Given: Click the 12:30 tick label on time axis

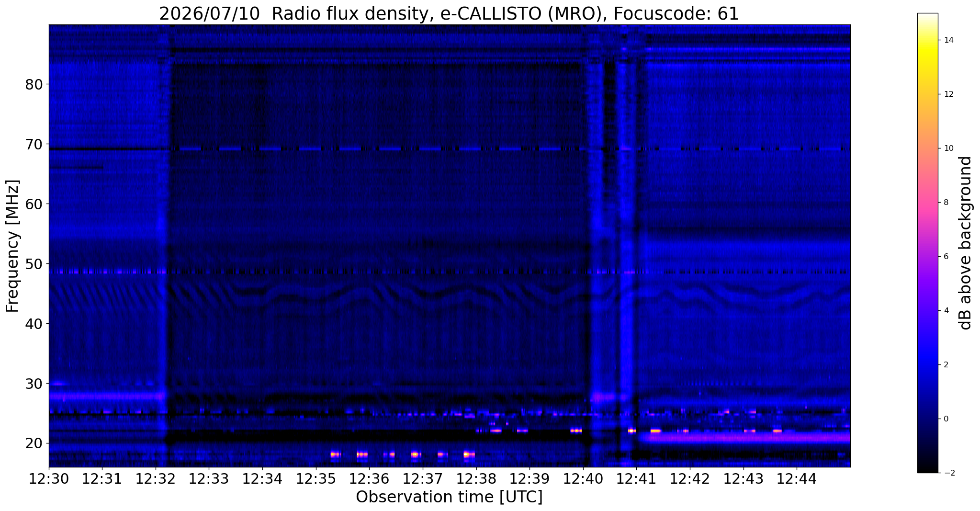Looking at the screenshot, I should (x=49, y=479).
